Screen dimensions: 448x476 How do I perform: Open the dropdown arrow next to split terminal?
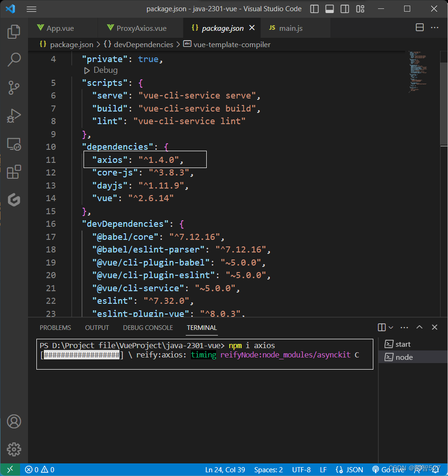(391, 327)
